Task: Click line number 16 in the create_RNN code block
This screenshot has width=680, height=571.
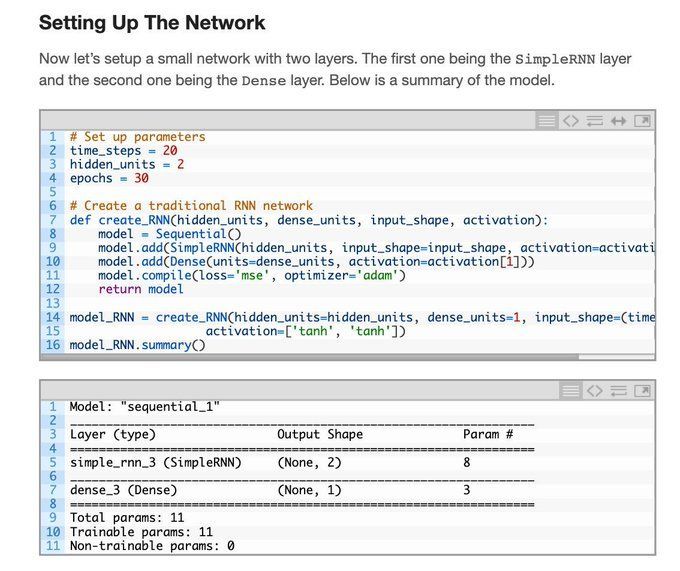Action: coord(52,346)
